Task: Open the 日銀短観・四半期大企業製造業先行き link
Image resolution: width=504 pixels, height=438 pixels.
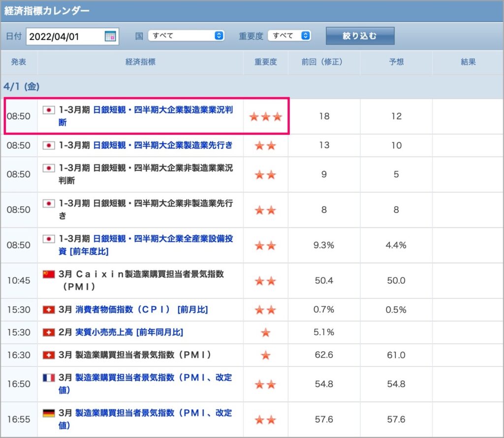Action: click(162, 145)
